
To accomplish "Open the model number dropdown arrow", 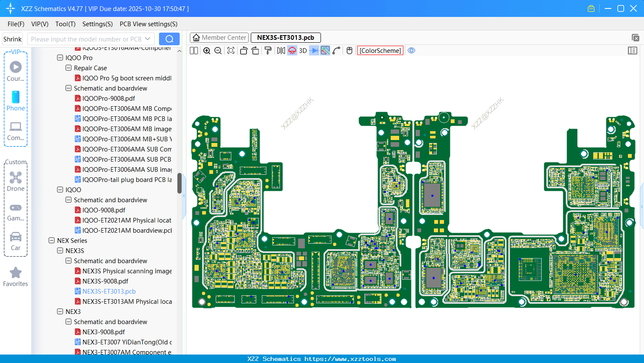I will click(148, 39).
